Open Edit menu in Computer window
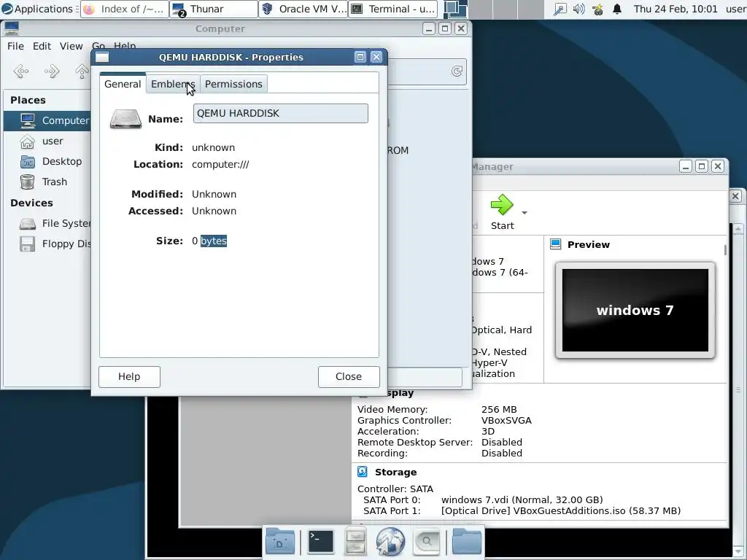 [x=42, y=46]
